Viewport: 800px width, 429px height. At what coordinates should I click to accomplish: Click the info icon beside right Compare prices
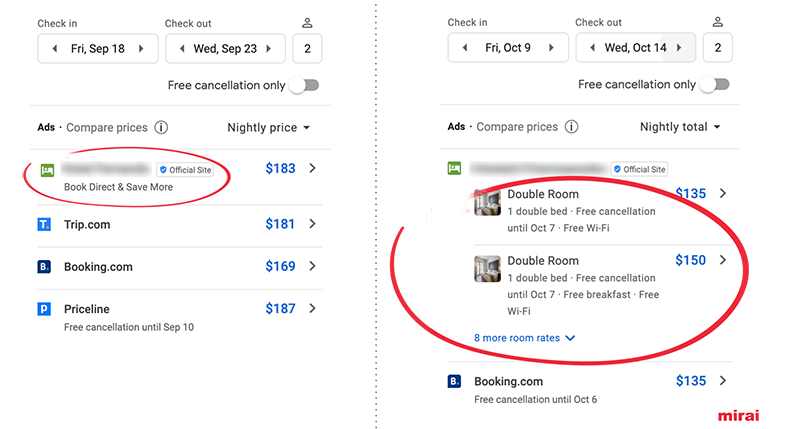coord(571,127)
